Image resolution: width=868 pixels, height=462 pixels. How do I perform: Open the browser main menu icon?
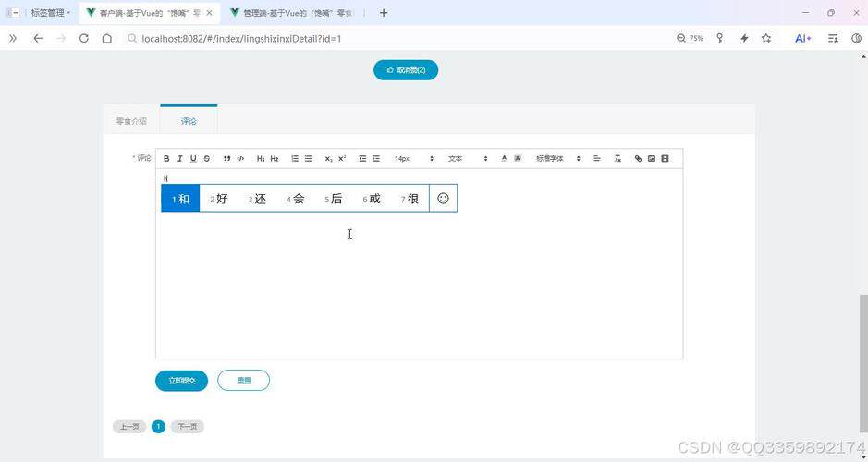[833, 38]
